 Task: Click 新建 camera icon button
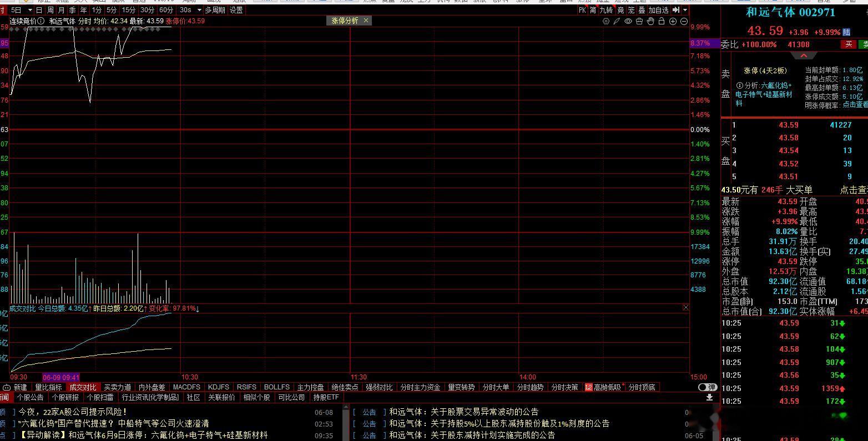coord(15,387)
